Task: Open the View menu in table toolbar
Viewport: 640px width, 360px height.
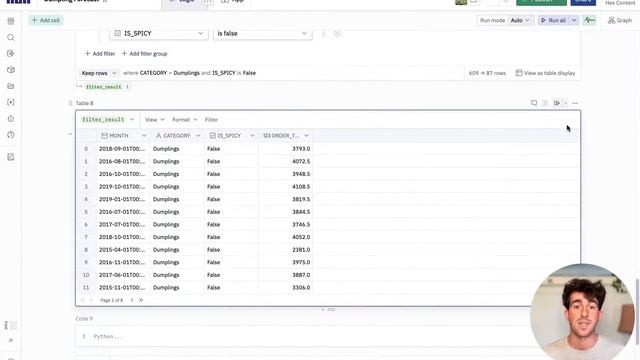Action: 155,120
